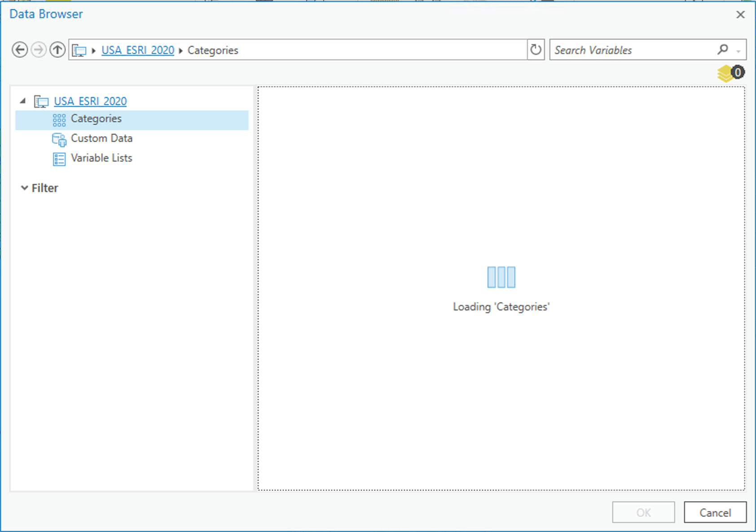Collapse the USA_ESRI_2020 tree node
Viewport: 756px width, 532px height.
pyautogui.click(x=23, y=101)
